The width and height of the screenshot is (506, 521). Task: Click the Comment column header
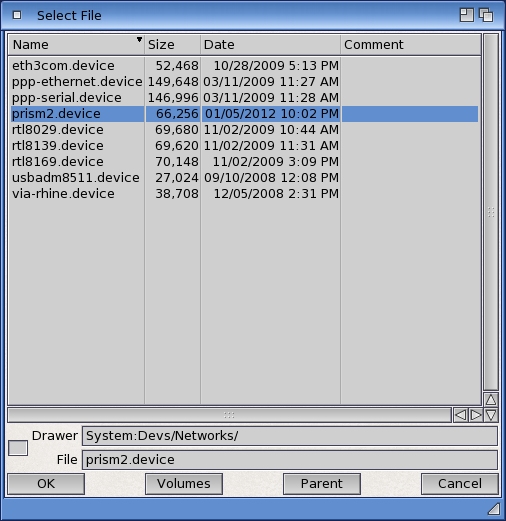click(411, 45)
